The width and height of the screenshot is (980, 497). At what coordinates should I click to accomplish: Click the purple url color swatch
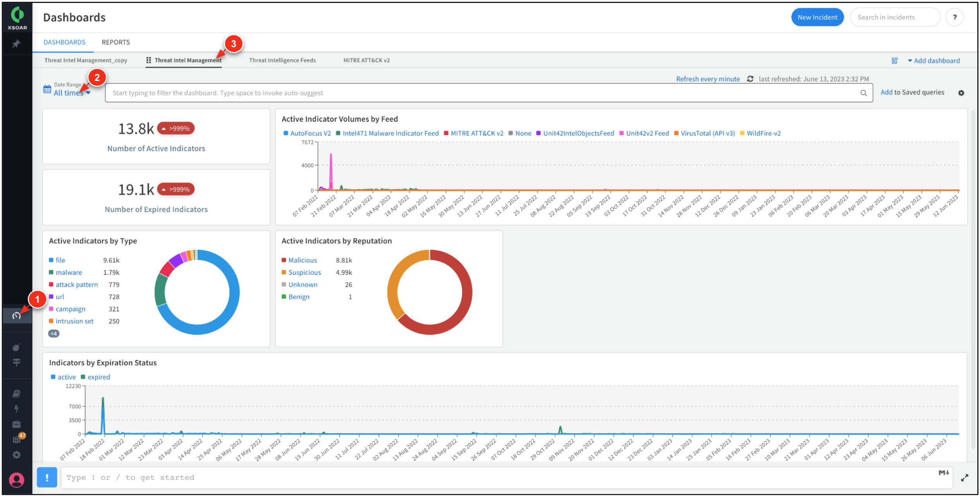point(51,297)
